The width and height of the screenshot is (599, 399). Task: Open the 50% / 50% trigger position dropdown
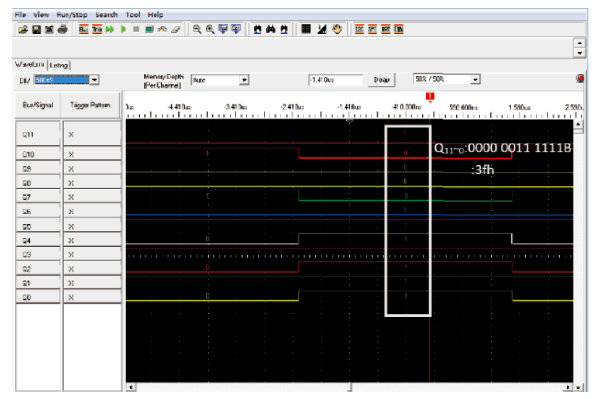(x=475, y=79)
